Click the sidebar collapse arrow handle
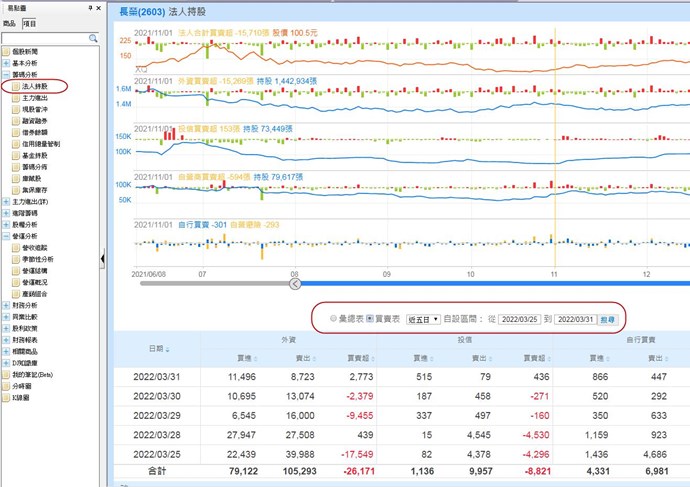 click(x=104, y=260)
